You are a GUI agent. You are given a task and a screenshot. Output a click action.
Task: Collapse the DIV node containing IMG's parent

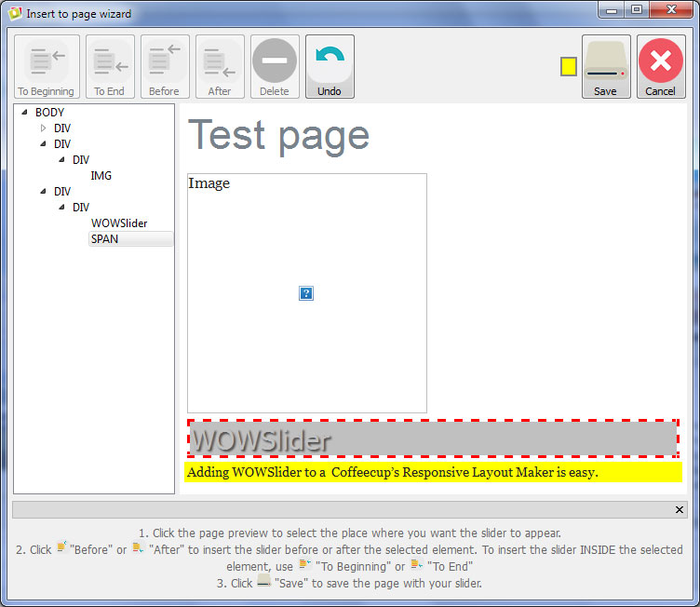coord(44,143)
